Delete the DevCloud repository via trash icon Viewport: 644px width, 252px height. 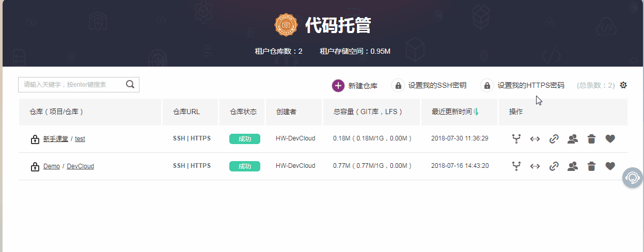[592, 166]
